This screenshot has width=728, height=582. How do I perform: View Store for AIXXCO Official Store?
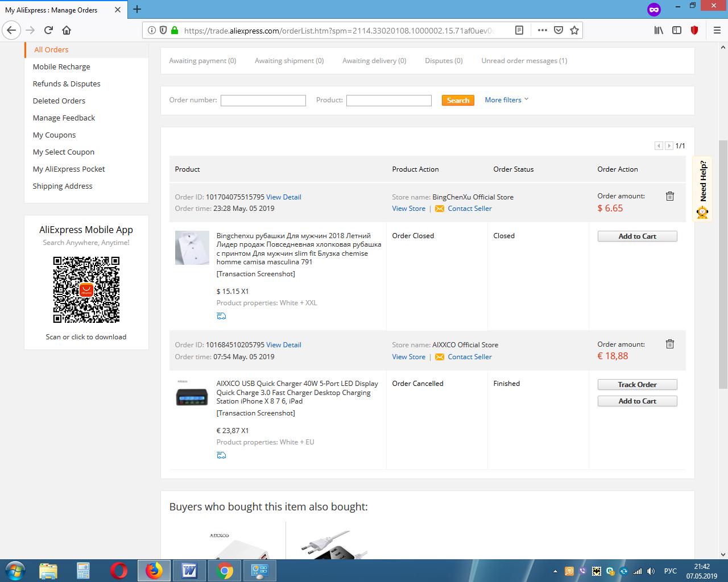coord(408,357)
